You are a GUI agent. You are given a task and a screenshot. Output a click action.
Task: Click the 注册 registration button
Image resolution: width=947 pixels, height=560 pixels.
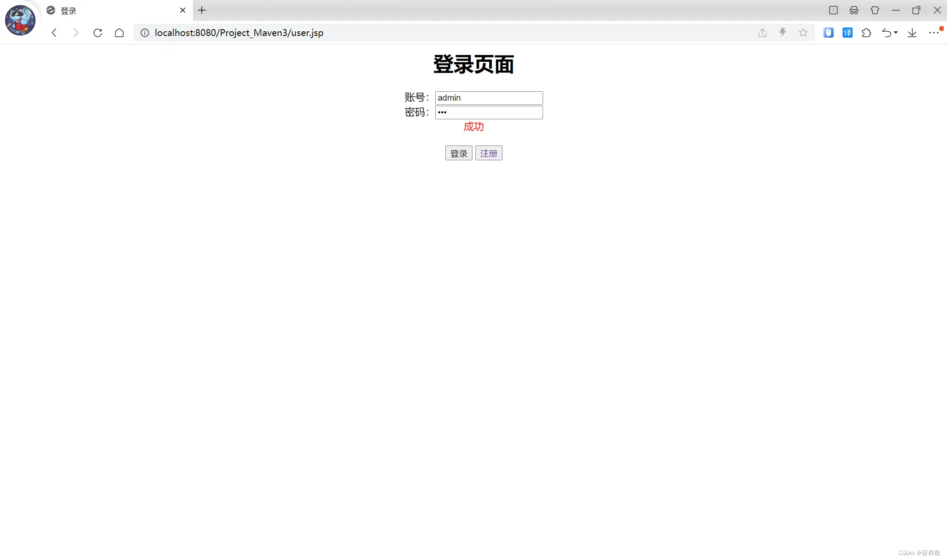488,153
